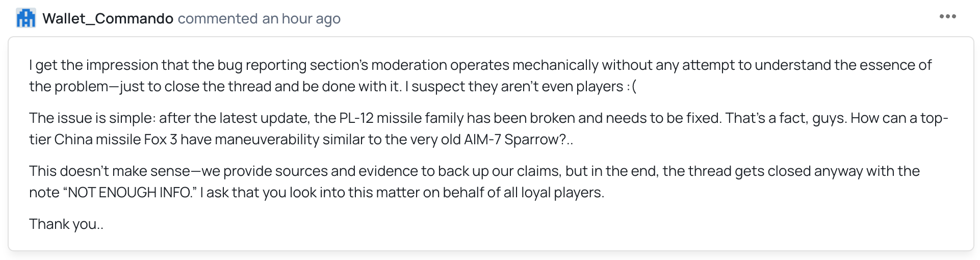This screenshot has height=260, width=980.
Task: Click the paragraph starting "This doesn't make sense"
Action: (x=474, y=181)
